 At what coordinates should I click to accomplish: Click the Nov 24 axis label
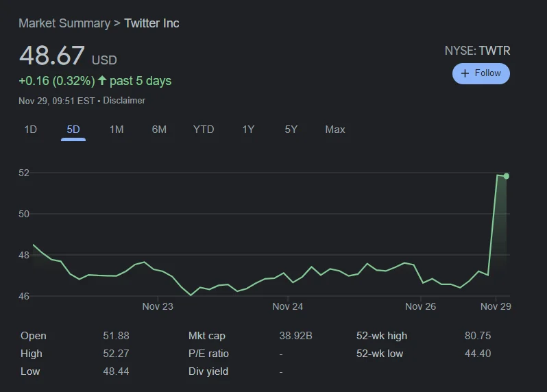[x=287, y=306]
